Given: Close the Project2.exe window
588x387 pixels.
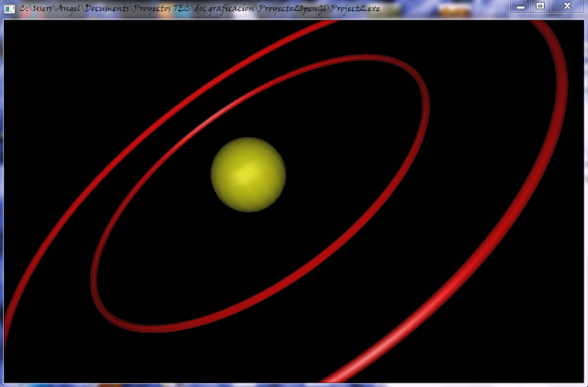Looking at the screenshot, I should 567,6.
